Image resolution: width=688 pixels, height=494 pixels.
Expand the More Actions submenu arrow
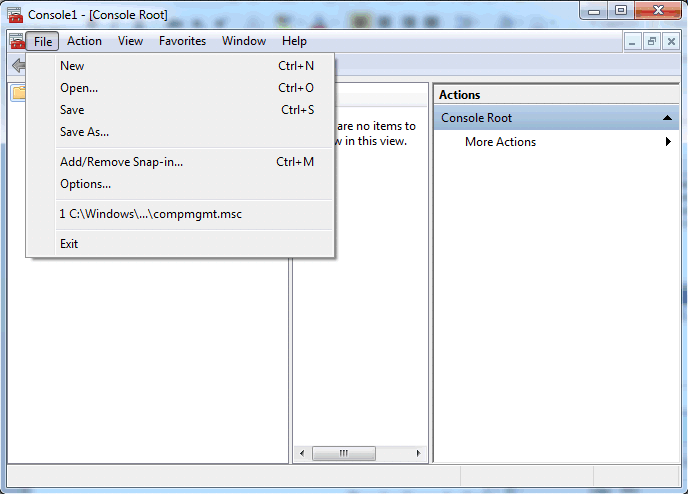(x=667, y=142)
